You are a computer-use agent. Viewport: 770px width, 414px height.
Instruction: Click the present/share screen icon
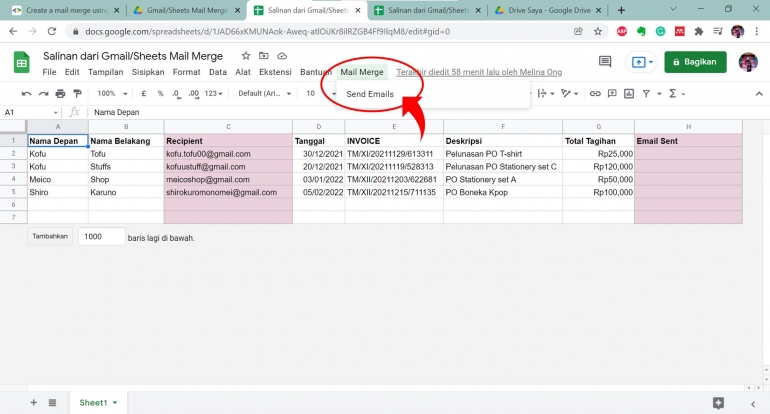point(638,62)
